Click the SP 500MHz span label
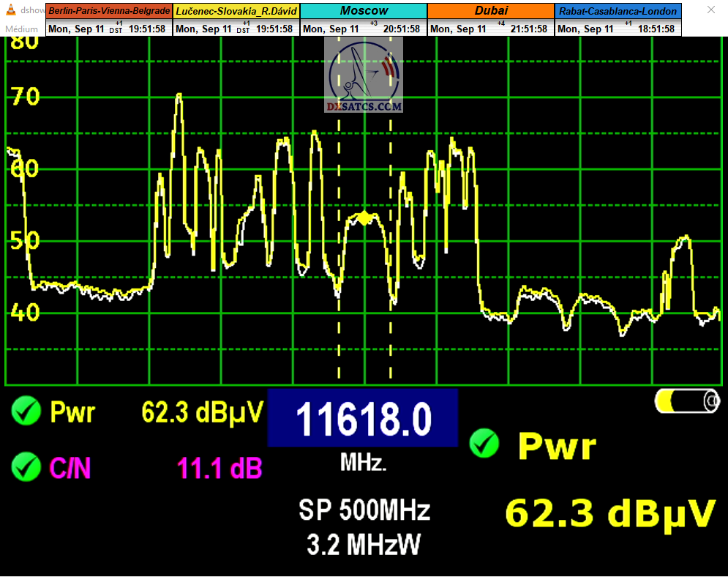This screenshot has height=577, width=728. [364, 510]
